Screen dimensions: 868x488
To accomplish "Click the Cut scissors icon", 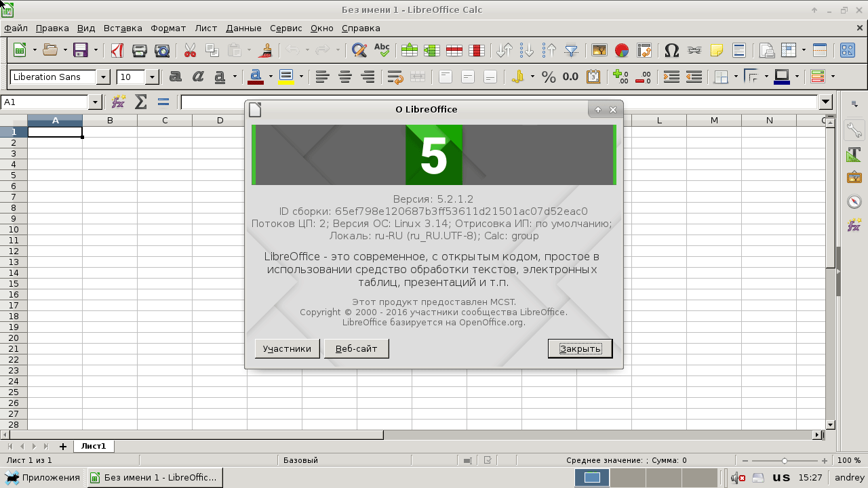I will click(x=190, y=50).
